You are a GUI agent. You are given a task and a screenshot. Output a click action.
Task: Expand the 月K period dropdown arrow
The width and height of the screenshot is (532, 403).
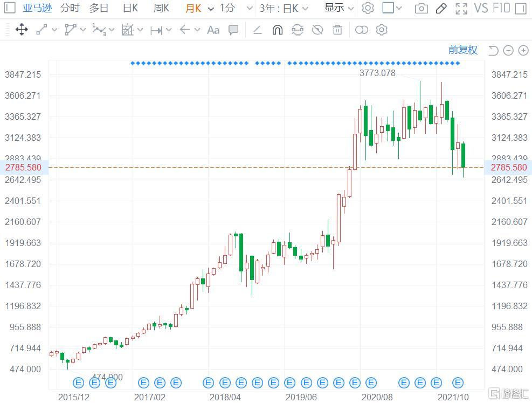pyautogui.click(x=211, y=9)
